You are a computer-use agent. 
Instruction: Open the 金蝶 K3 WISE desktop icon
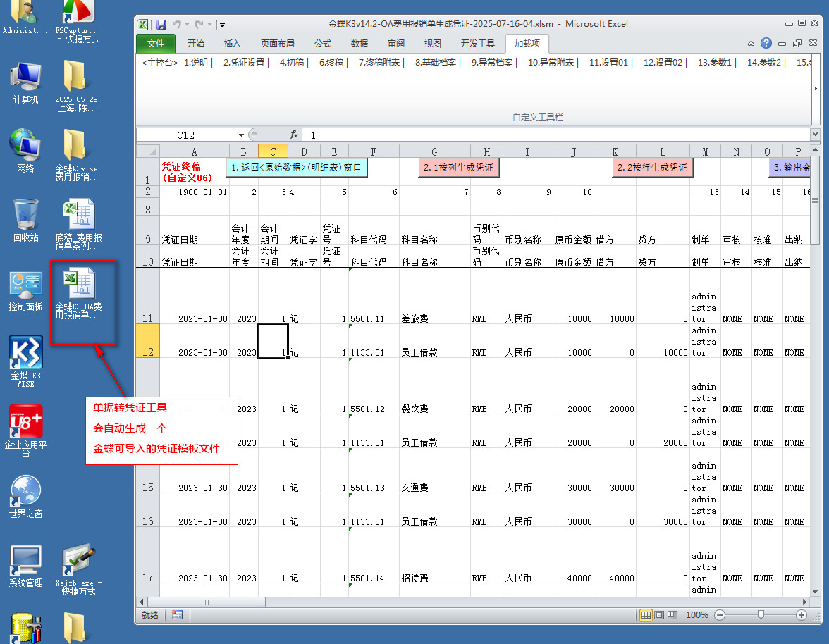[25, 361]
